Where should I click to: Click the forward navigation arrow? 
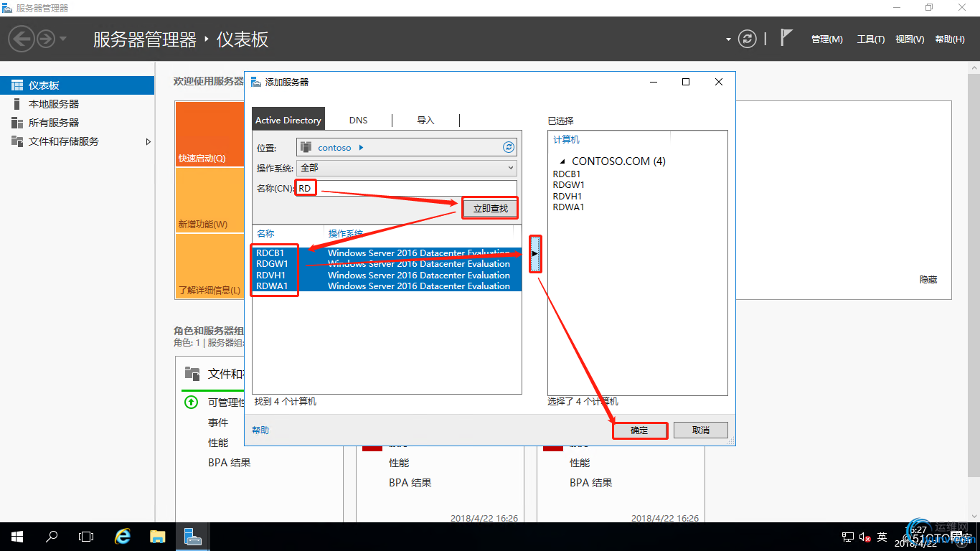click(46, 38)
